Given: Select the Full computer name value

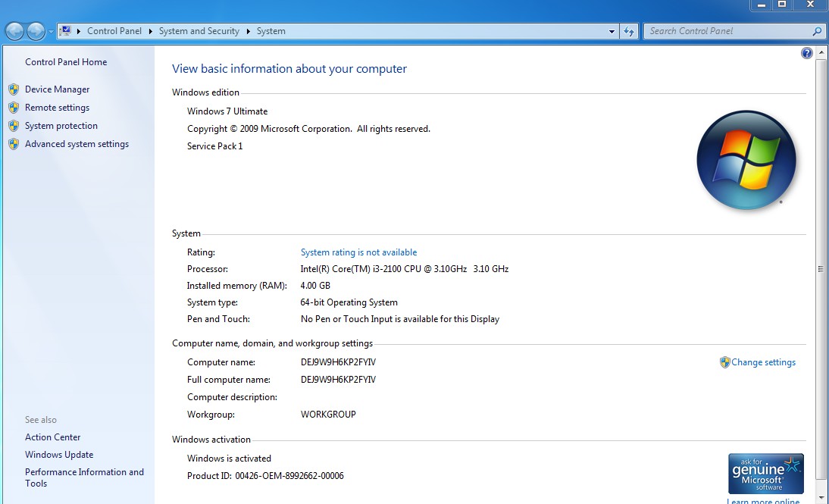Looking at the screenshot, I should coord(339,380).
